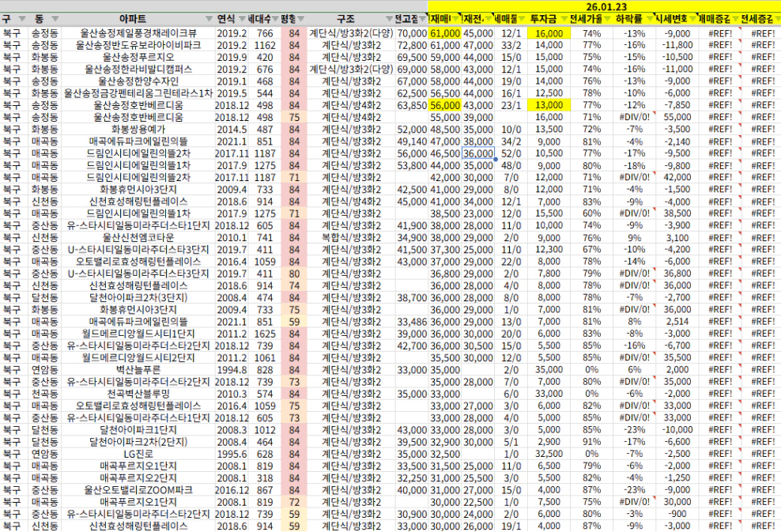
Task: Select the yellow highlighted 16,000 투자금 cell
Action: point(549,33)
